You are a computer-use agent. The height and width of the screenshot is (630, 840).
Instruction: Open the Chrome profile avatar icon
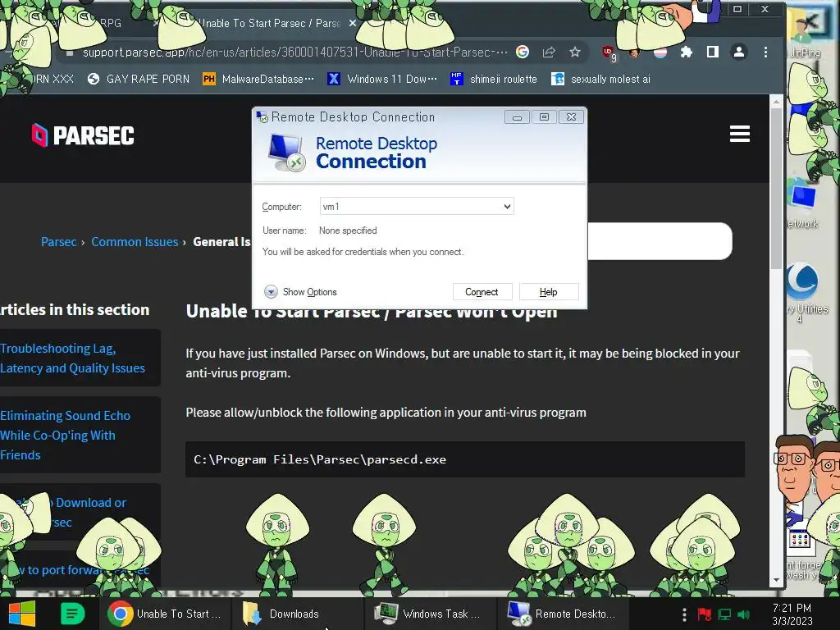tap(739, 52)
